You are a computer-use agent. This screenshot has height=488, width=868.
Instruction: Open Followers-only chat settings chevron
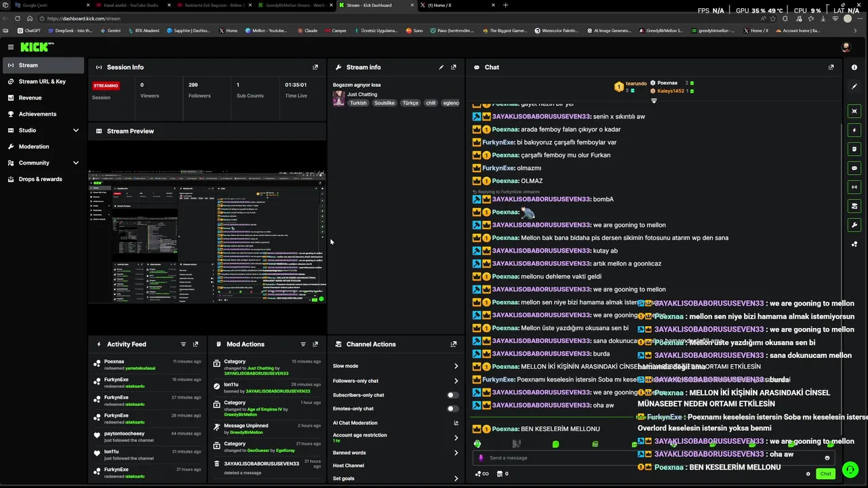[456, 381]
